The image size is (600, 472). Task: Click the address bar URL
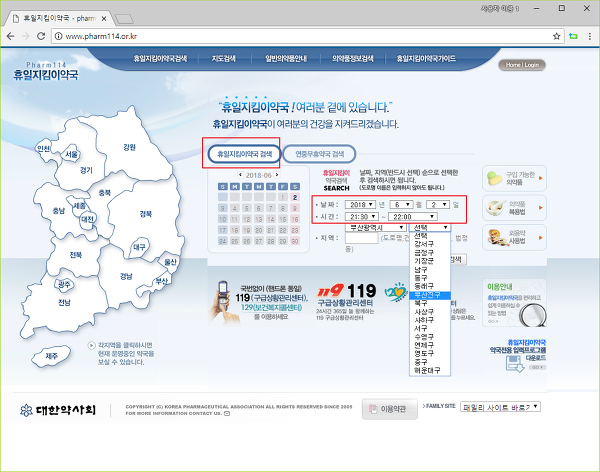pyautogui.click(x=101, y=36)
